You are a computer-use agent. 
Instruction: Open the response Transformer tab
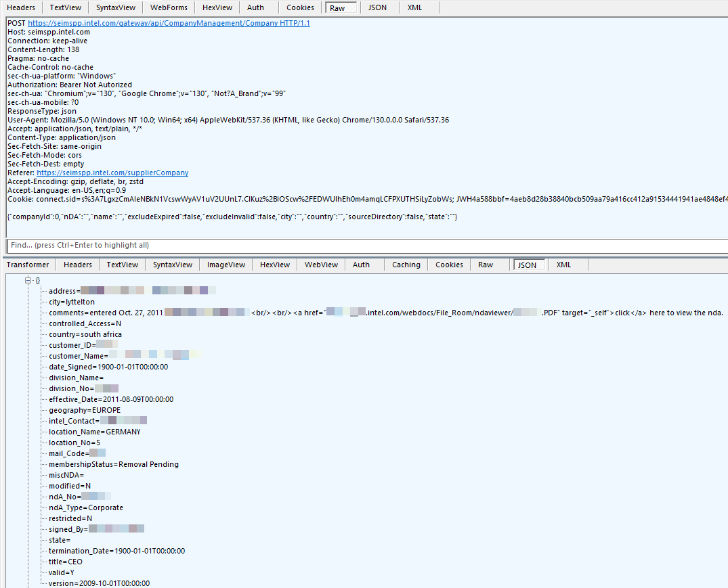pos(27,265)
